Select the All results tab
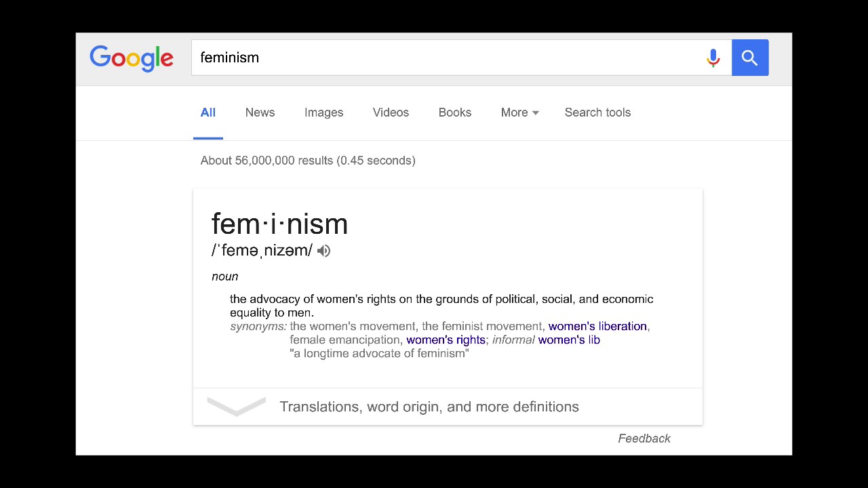868x488 pixels. [x=208, y=113]
